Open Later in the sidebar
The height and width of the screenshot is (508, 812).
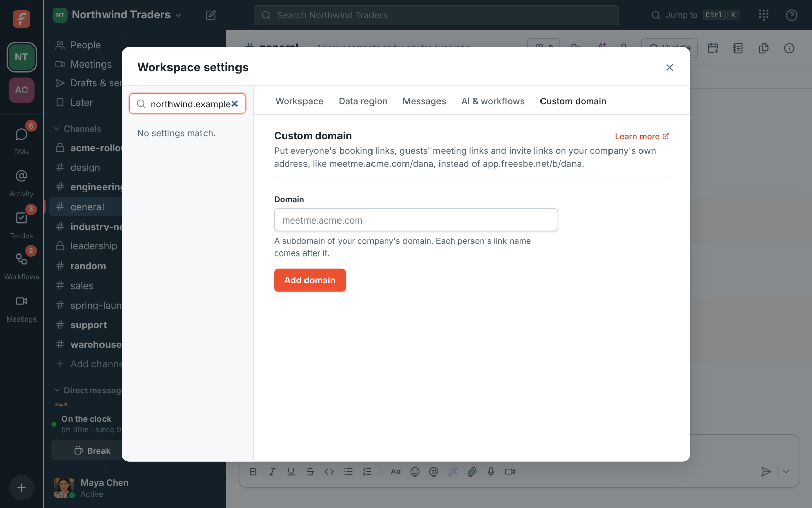[x=85, y=102]
